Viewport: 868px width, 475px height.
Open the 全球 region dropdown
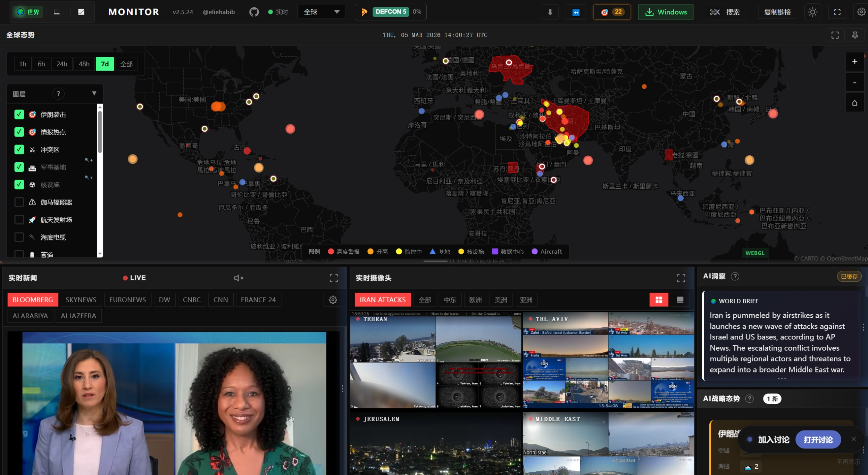[321, 12]
